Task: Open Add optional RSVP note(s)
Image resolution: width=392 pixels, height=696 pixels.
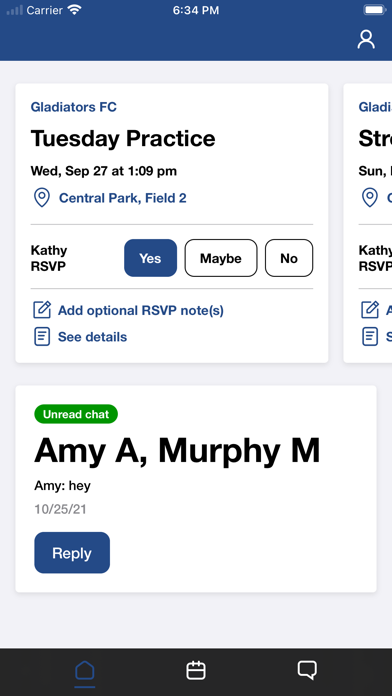Action: 141,310
